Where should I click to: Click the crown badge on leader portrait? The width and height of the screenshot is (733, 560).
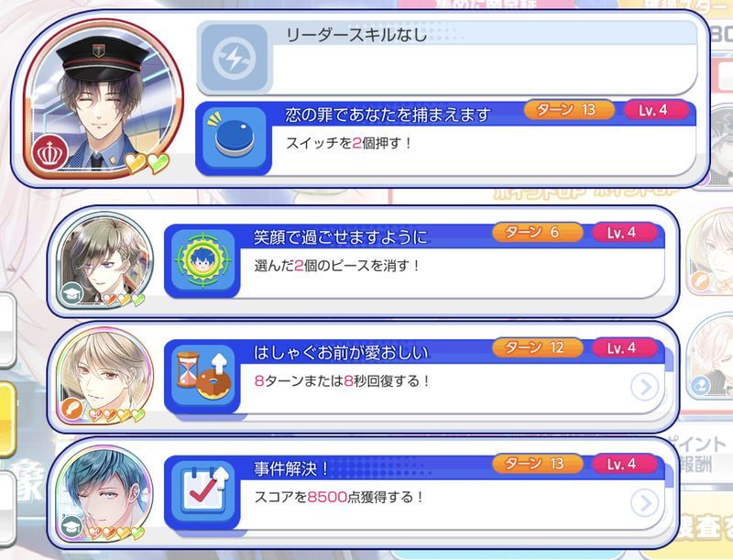pyautogui.click(x=50, y=152)
